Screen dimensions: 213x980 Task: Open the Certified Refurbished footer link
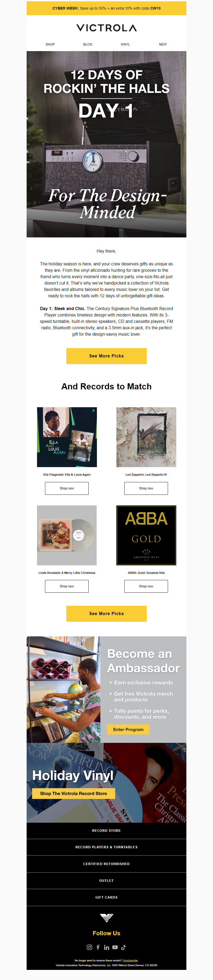[106, 864]
